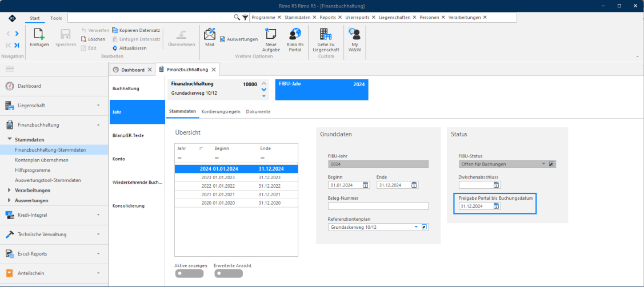This screenshot has height=287, width=644.
Task: Jump to last record arrow
Action: click(x=17, y=45)
